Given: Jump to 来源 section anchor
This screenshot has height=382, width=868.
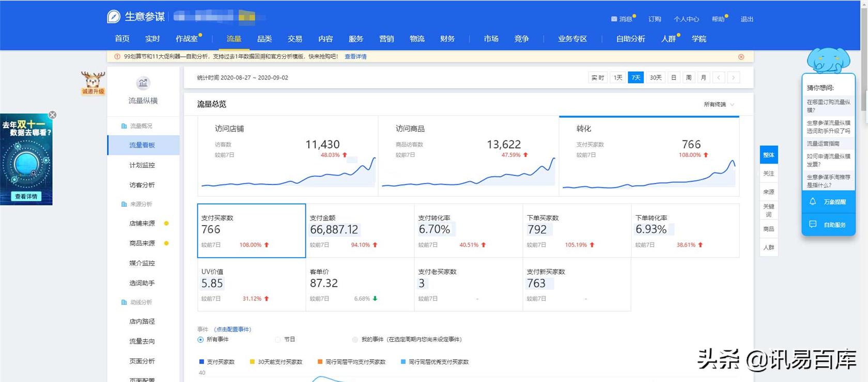Looking at the screenshot, I should coord(769,192).
